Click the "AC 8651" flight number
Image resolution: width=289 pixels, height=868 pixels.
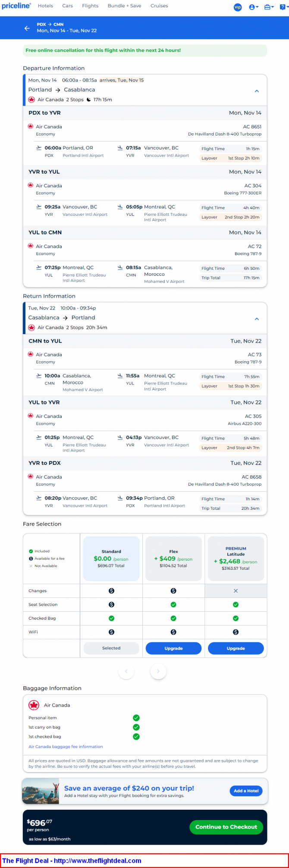(x=252, y=127)
